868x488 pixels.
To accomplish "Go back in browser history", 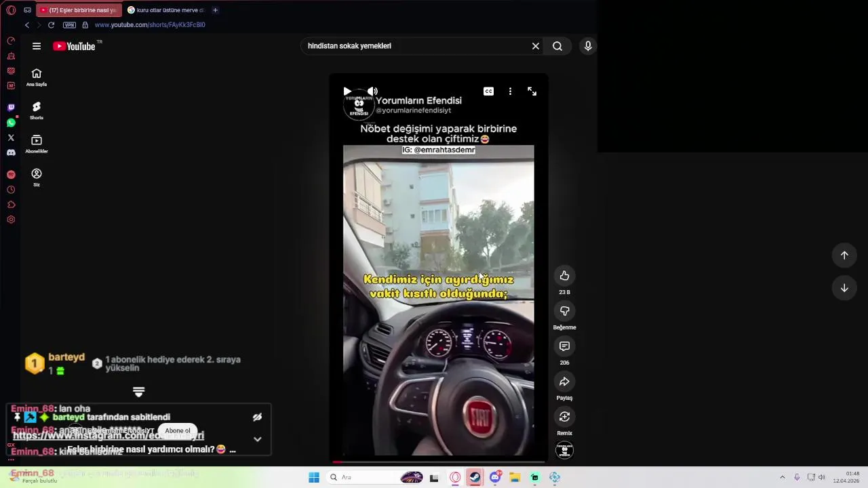I will pos(26,25).
